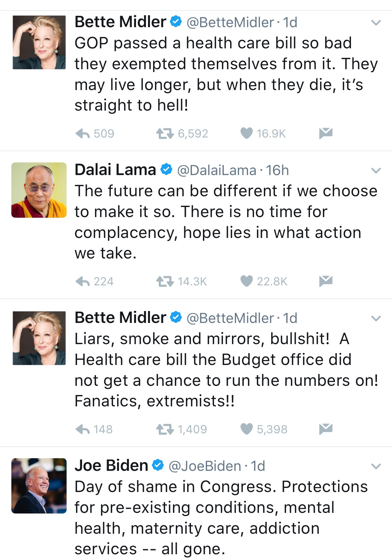Share the Dalai Lama tweet by message icon
This screenshot has width=392, height=559.
[326, 281]
